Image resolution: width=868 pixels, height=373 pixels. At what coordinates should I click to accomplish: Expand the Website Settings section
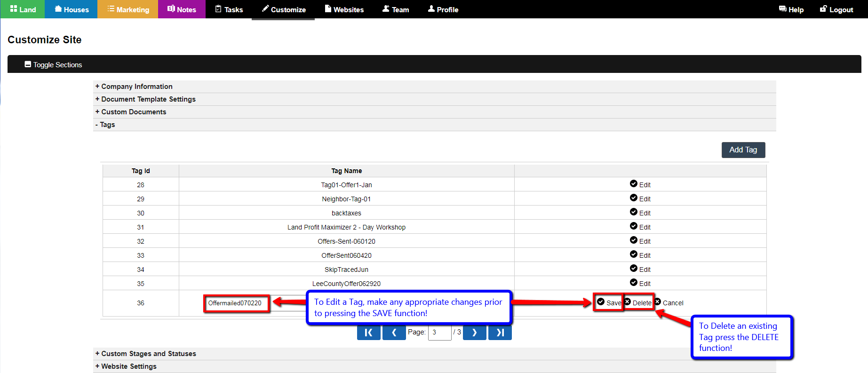[434, 366]
